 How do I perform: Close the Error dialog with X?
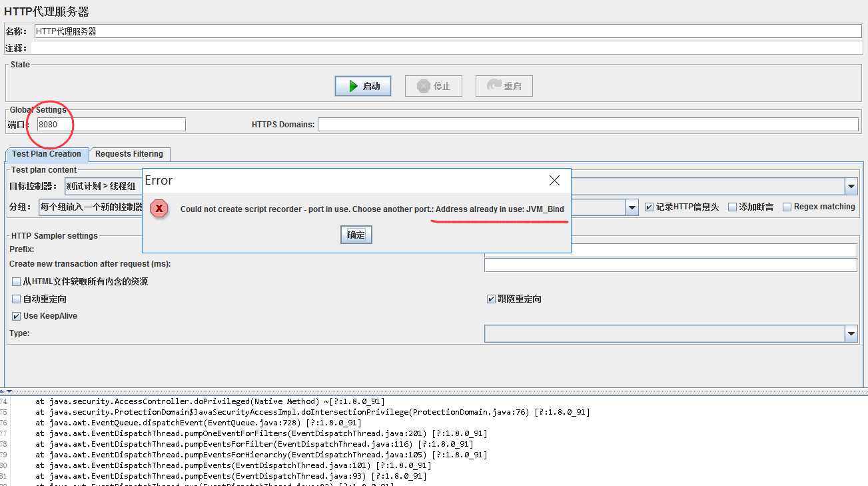554,181
